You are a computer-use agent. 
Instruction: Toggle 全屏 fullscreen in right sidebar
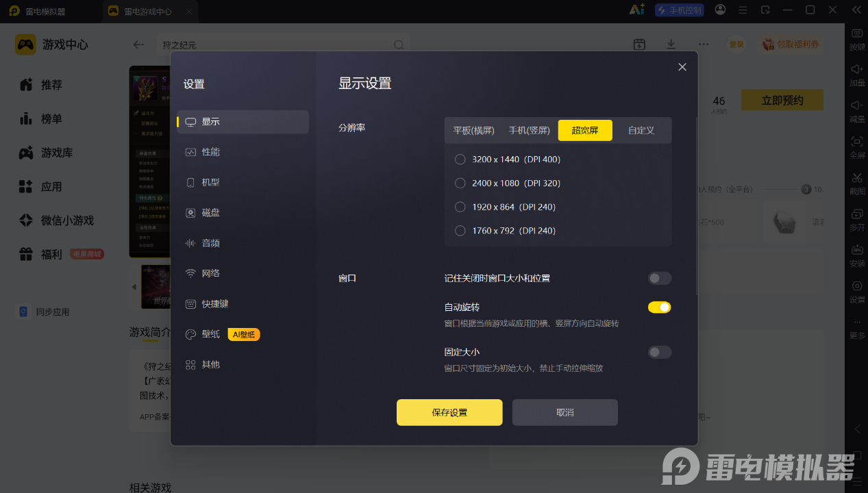857,147
